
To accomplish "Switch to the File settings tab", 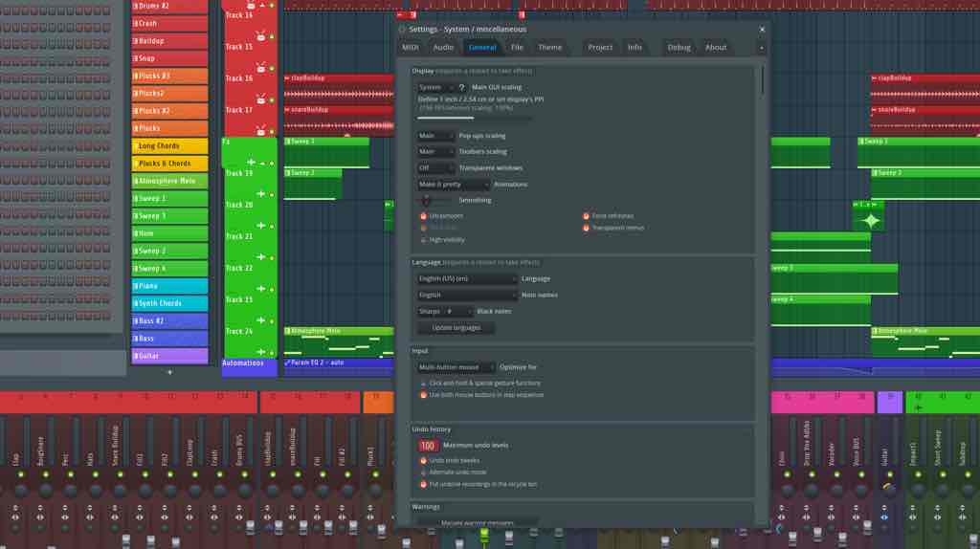I will tap(517, 48).
